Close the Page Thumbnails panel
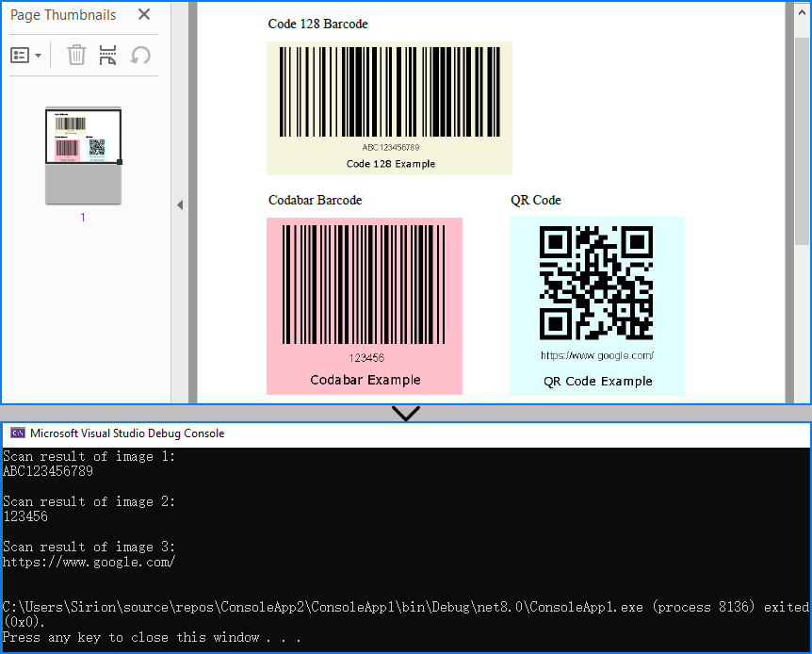 142,15
